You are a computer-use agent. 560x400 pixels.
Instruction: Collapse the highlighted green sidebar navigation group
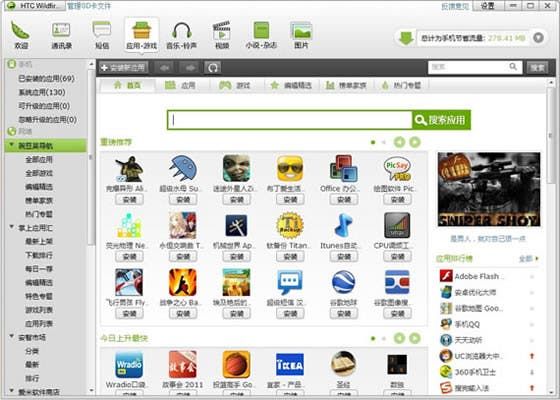(12, 145)
